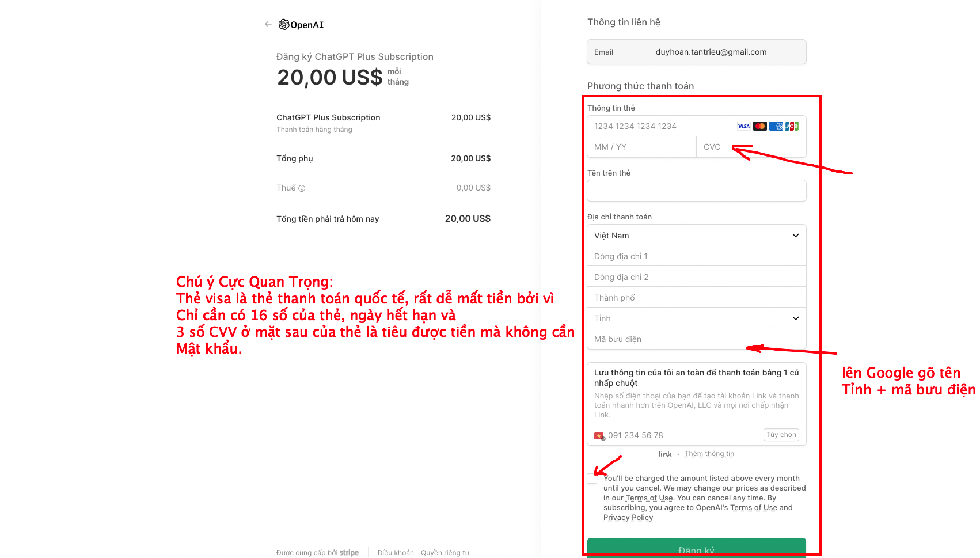Click the 'Thanh toán hàng tháng' text
This screenshot has width=980, height=558.
pyautogui.click(x=314, y=130)
